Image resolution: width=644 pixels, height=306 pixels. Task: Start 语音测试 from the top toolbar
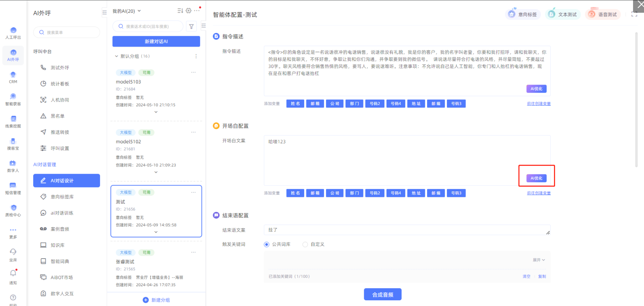[x=603, y=15]
